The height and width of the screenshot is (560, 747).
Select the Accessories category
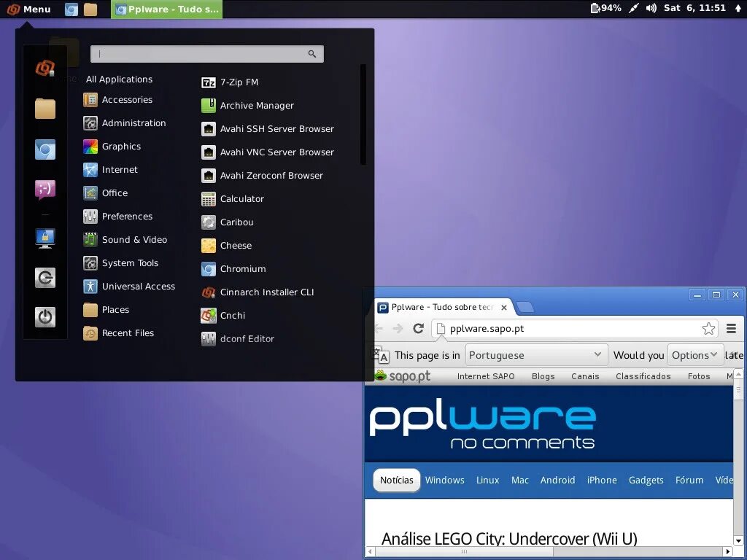click(x=118, y=99)
